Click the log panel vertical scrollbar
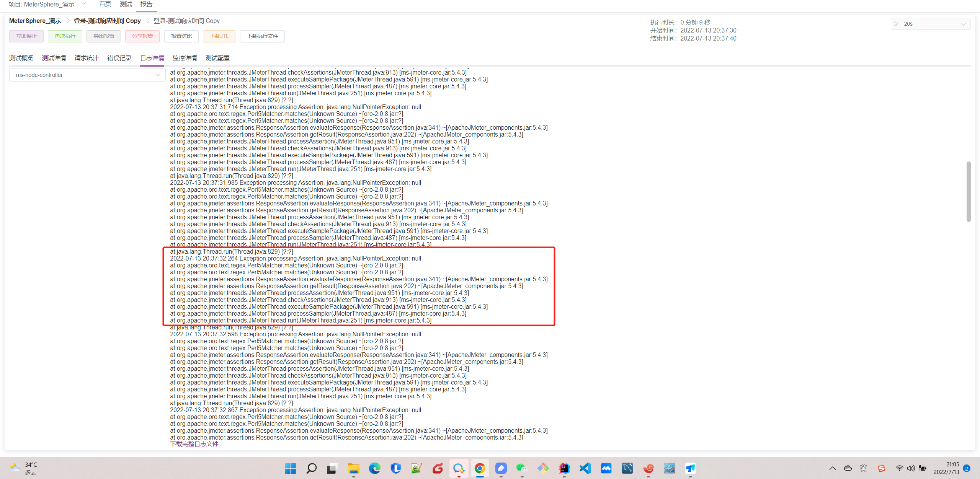980x479 pixels. pos(969,191)
